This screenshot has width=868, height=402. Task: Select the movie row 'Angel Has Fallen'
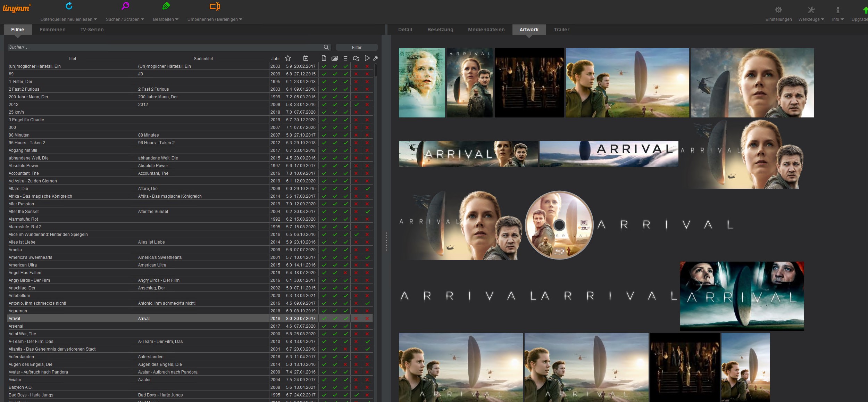point(190,273)
